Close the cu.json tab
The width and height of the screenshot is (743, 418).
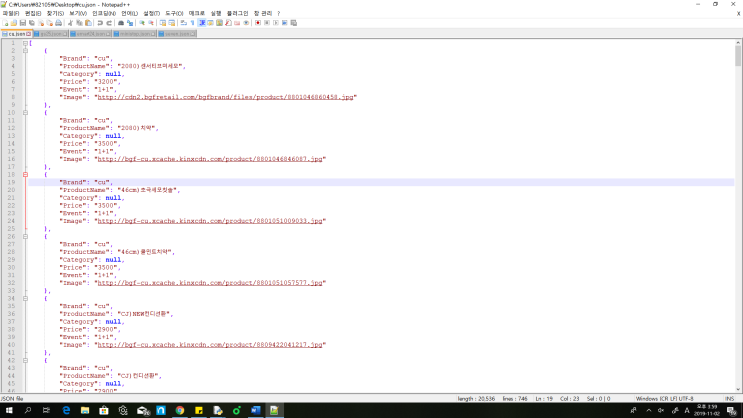click(28, 34)
